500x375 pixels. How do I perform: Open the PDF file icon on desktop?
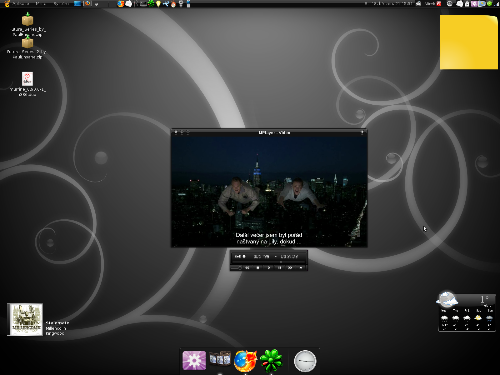27,79
